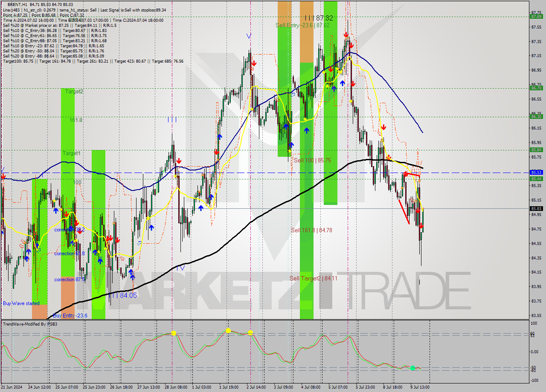Click the '5 Jul 07:00' time axis label
Viewport: 546px width, 392px height.
pyautogui.click(x=338, y=387)
